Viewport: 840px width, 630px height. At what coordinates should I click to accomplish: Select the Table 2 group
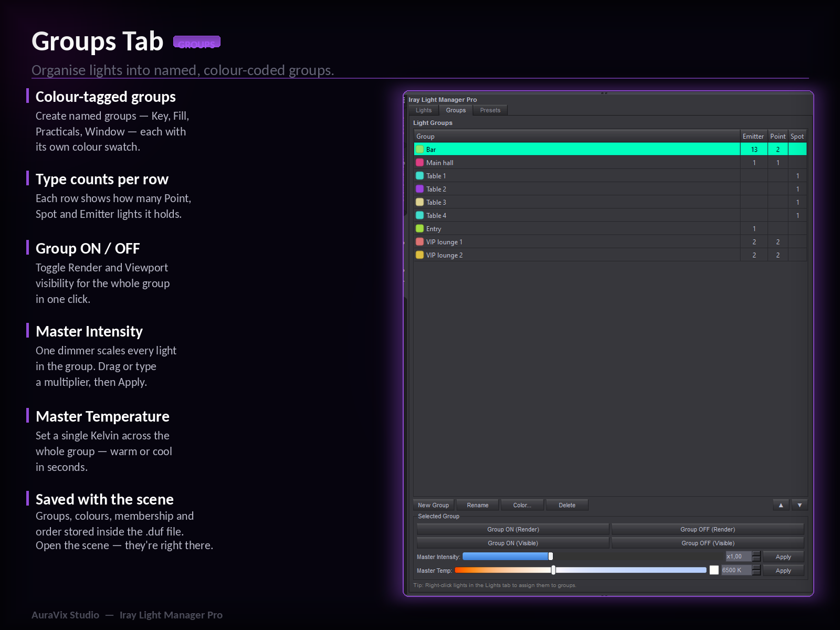click(610, 189)
